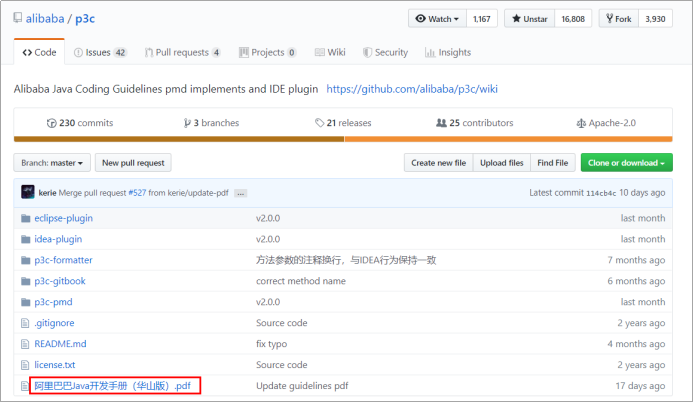Open the p3c-pmd folder

pos(53,302)
